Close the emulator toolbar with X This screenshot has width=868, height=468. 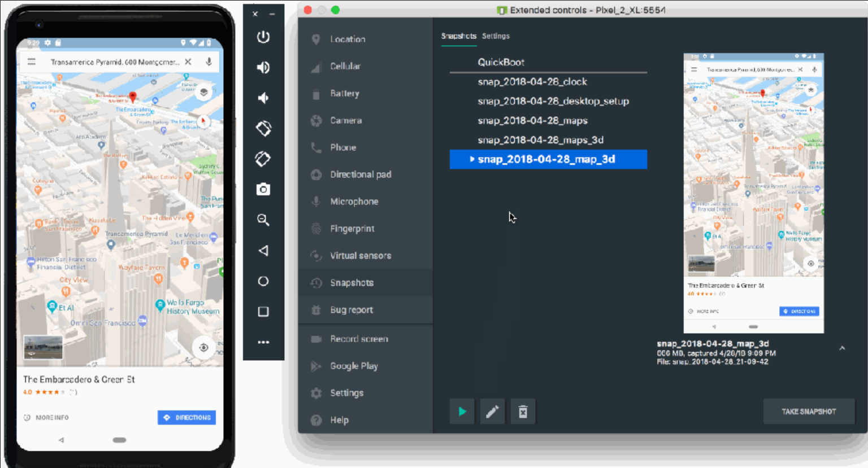pos(255,14)
